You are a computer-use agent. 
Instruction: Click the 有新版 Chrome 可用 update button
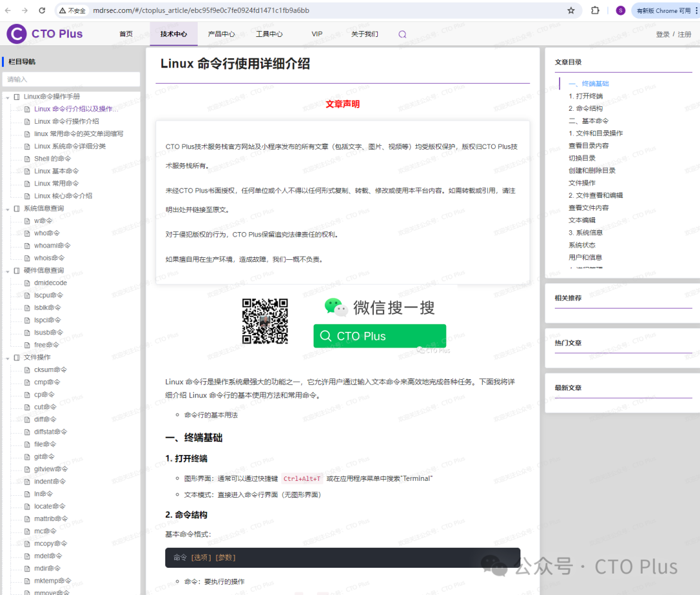point(664,10)
